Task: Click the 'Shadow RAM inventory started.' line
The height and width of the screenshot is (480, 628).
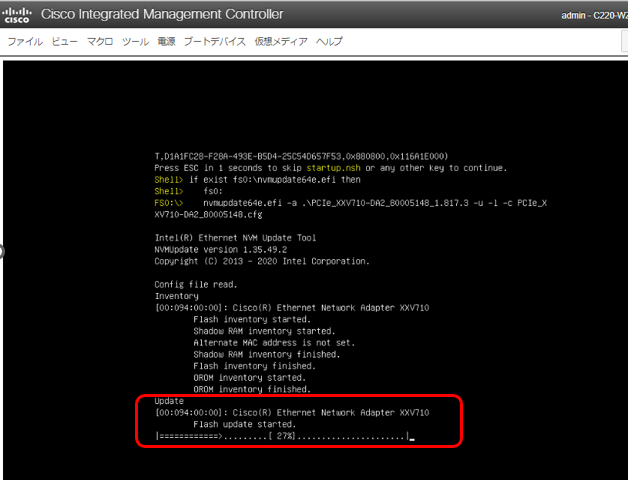Action: (264, 331)
